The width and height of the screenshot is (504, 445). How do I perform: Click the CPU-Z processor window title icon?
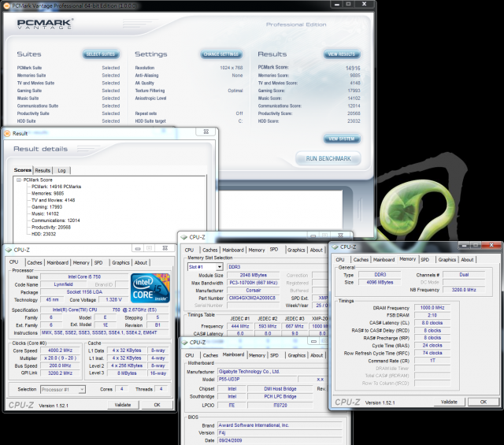(9, 250)
